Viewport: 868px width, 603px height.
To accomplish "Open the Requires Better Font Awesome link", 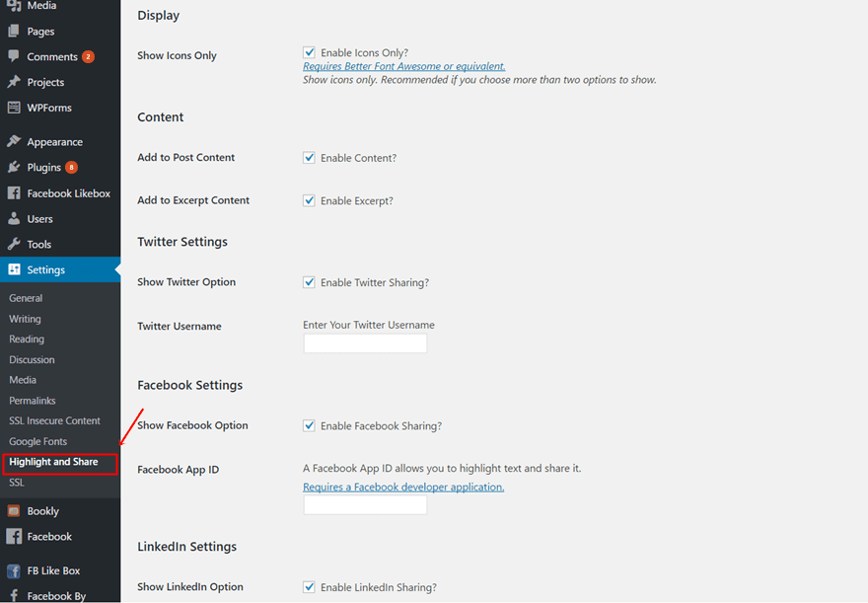I will 403,66.
